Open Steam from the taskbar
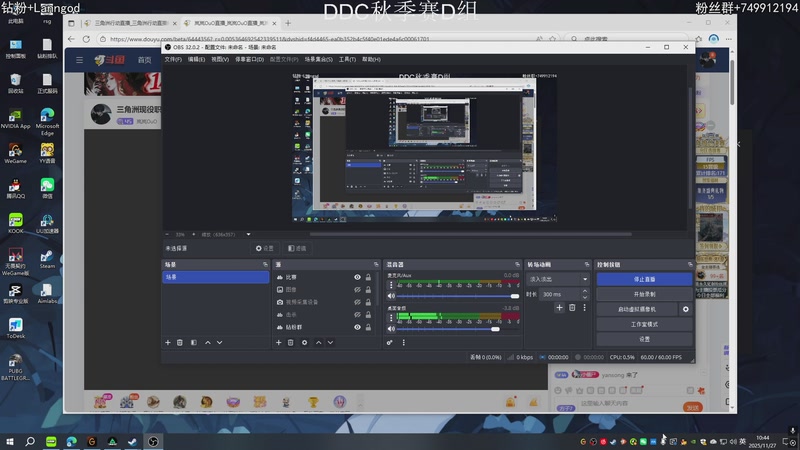 pos(133,441)
